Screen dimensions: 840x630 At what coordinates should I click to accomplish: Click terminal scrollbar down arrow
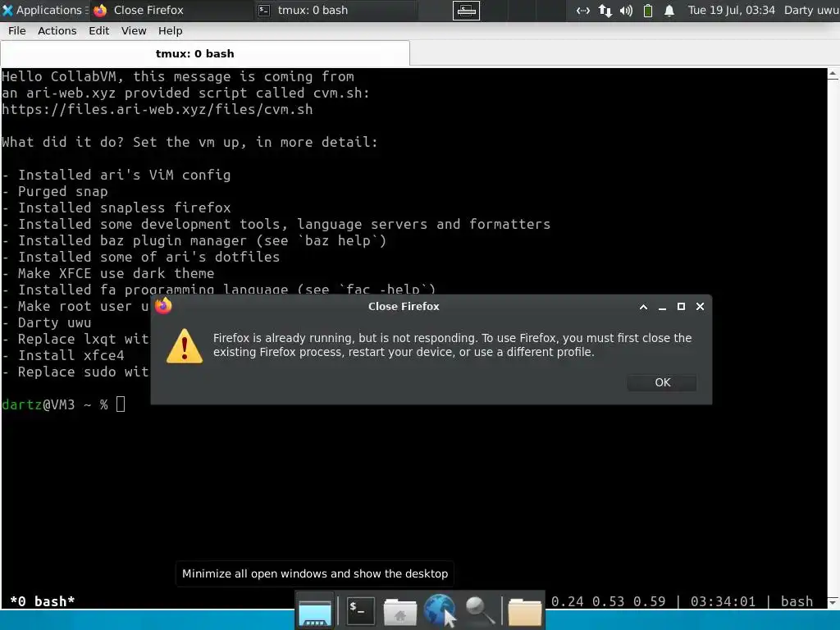tap(833, 602)
